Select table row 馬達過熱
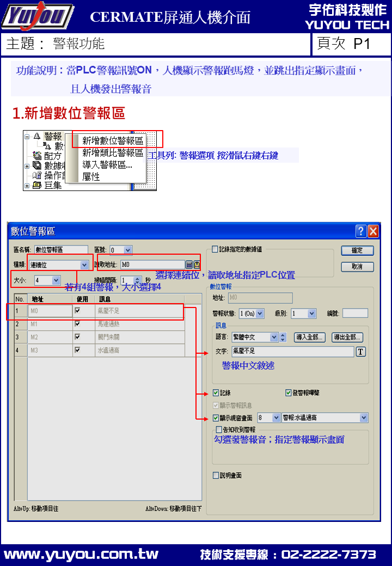Screen dimensions: 392x566 (x=100, y=324)
